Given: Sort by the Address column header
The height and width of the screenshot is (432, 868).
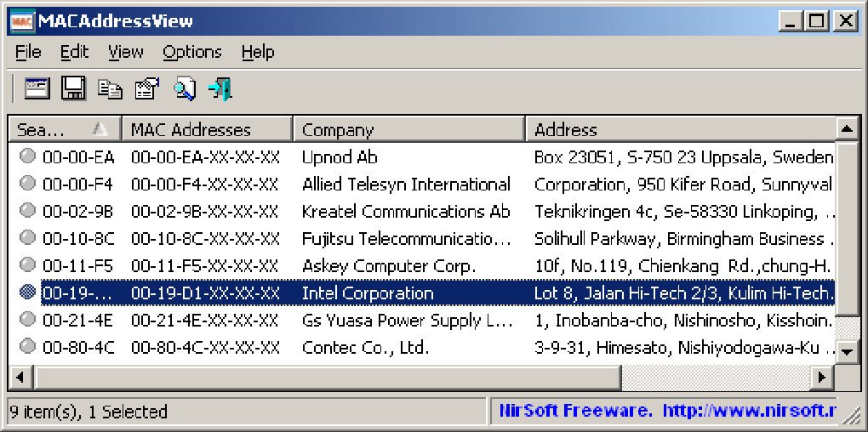Looking at the screenshot, I should pyautogui.click(x=680, y=129).
